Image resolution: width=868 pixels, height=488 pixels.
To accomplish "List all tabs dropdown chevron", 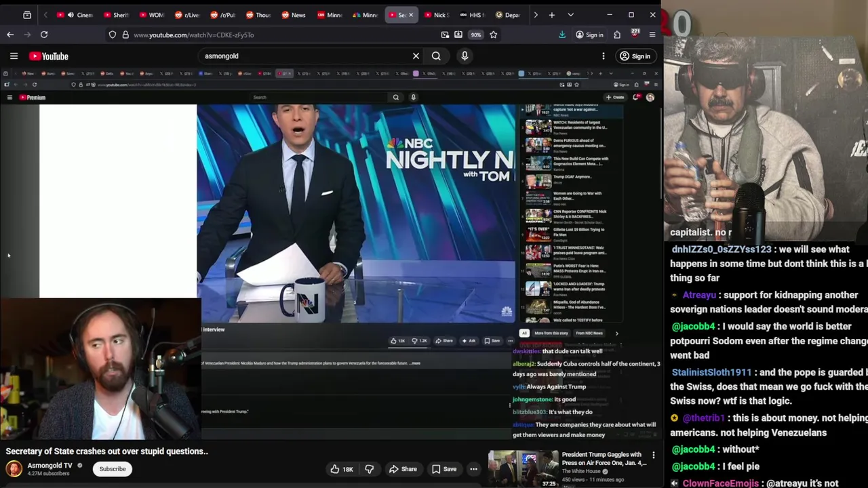I will coord(570,15).
